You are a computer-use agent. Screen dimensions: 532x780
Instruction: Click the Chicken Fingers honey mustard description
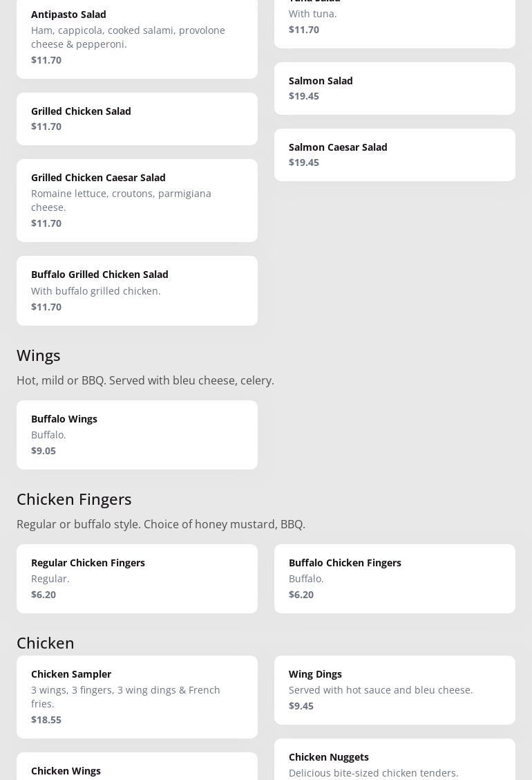[161, 524]
